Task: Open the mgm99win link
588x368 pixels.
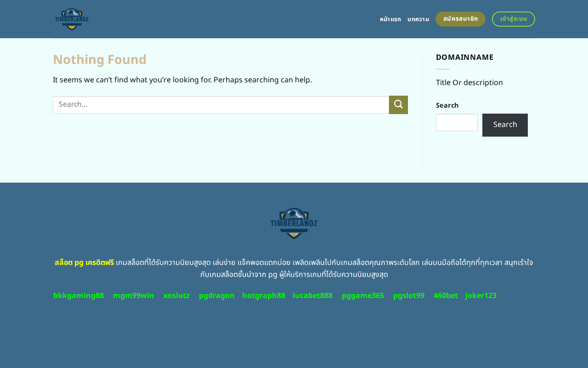Action: (x=134, y=296)
